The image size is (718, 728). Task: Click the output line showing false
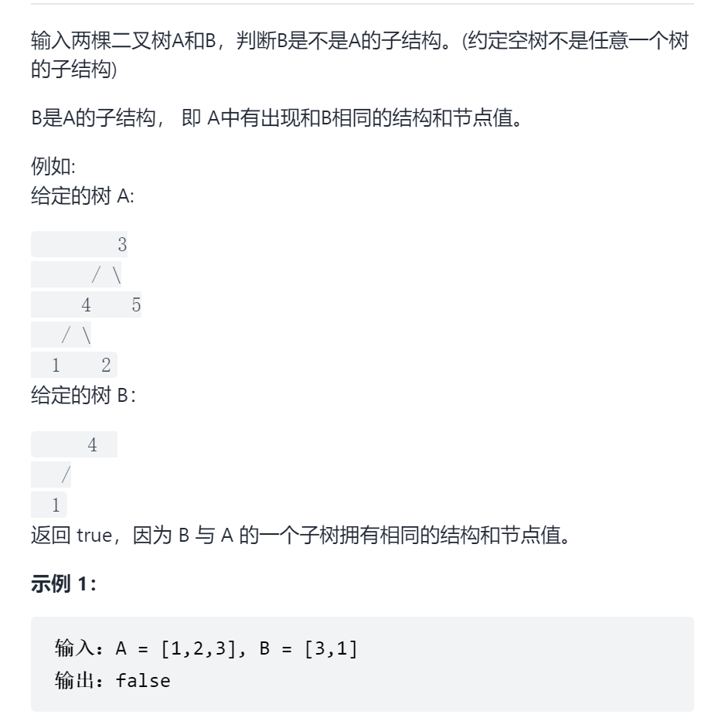click(112, 681)
